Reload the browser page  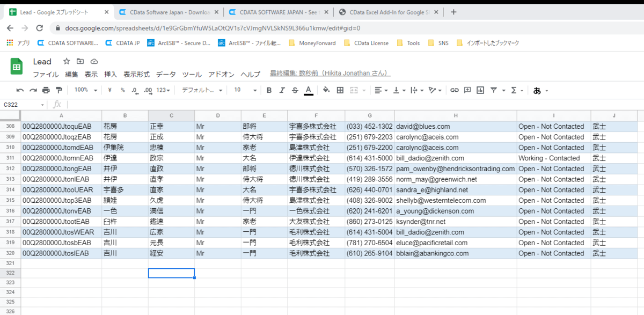[x=39, y=28]
